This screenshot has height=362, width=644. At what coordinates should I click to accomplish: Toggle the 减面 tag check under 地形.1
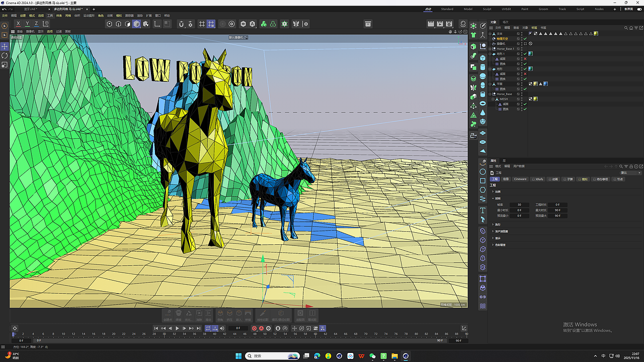pos(525,59)
